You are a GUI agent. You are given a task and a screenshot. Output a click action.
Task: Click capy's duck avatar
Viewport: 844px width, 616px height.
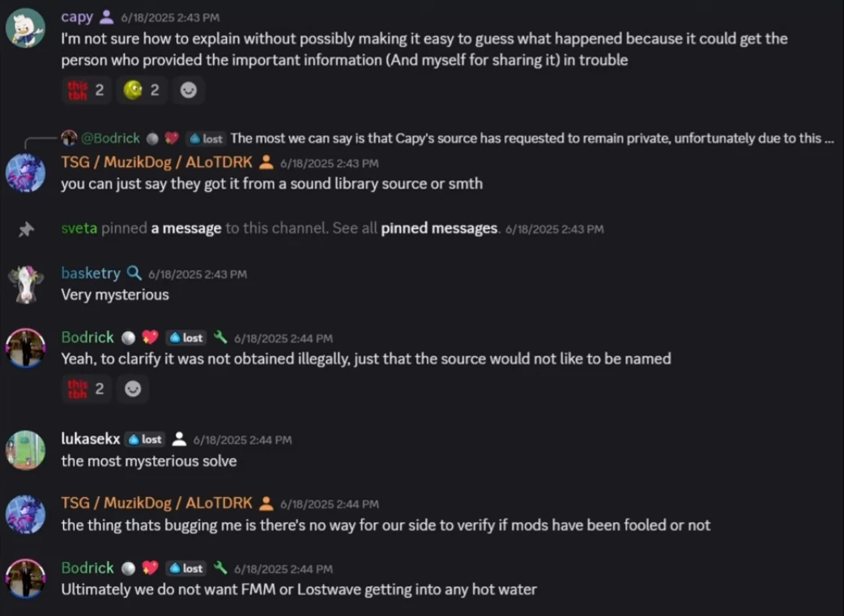click(x=25, y=28)
